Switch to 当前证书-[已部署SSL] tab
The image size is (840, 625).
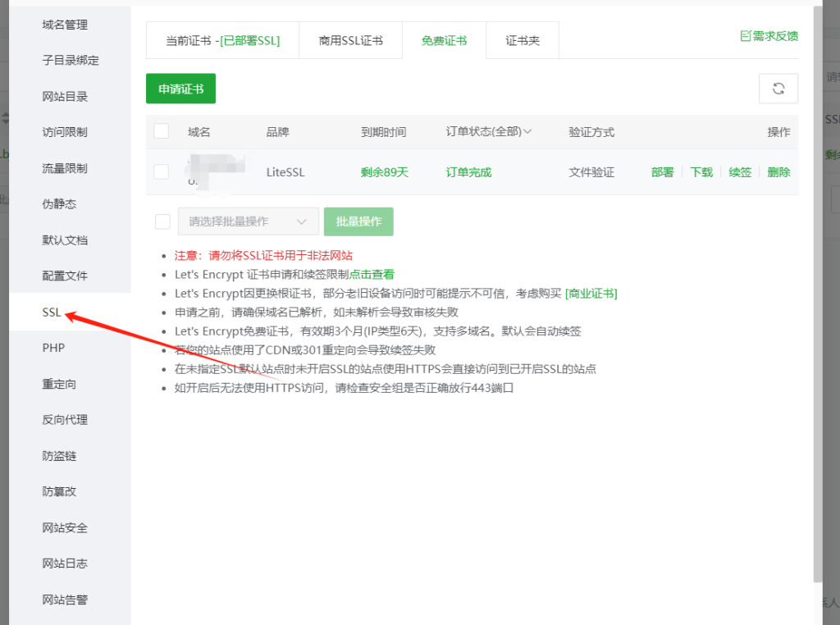(221, 39)
